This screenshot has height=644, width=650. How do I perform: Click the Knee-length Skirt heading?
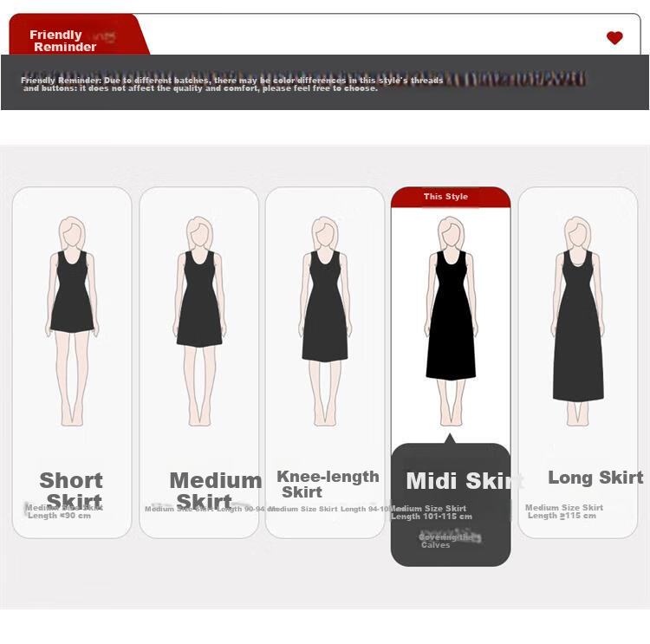click(x=328, y=484)
